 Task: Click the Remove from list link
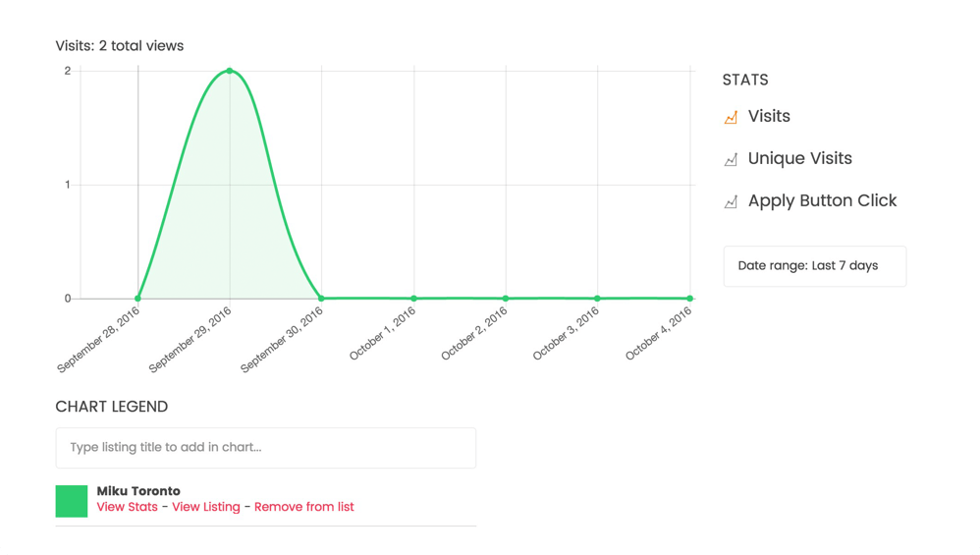coord(303,507)
